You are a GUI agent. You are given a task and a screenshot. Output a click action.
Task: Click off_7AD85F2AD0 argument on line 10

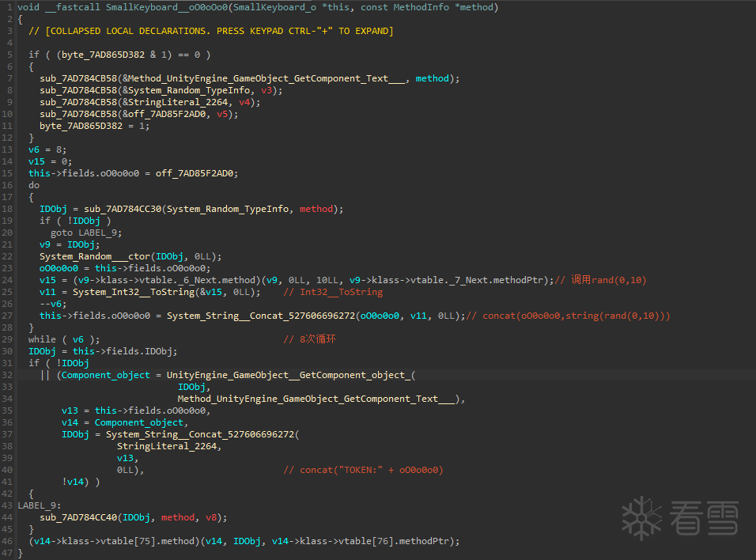coord(167,114)
